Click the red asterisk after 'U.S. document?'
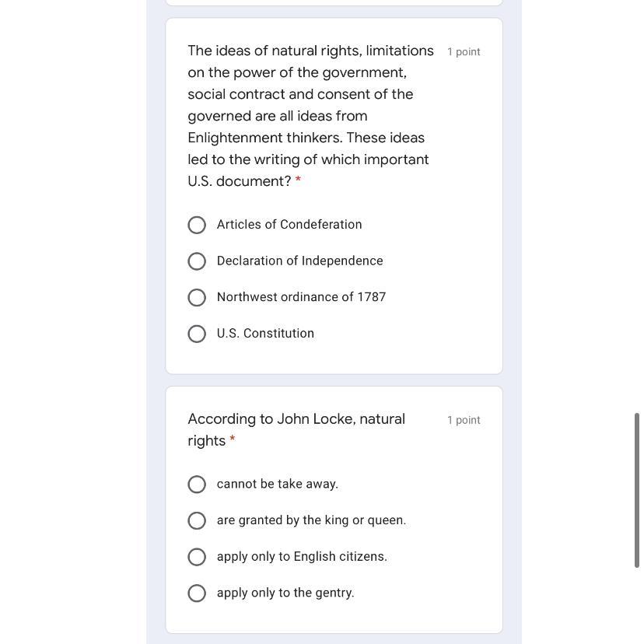 [298, 180]
